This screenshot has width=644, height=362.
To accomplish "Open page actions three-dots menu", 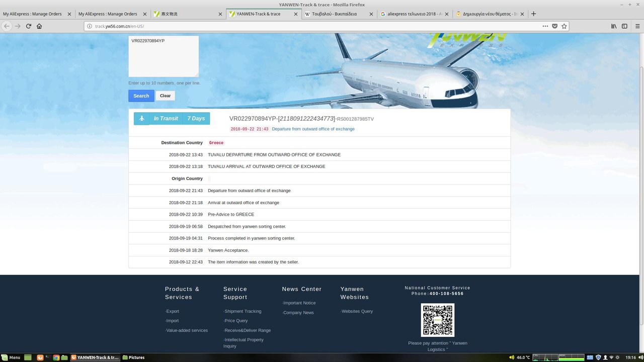I will point(545,26).
